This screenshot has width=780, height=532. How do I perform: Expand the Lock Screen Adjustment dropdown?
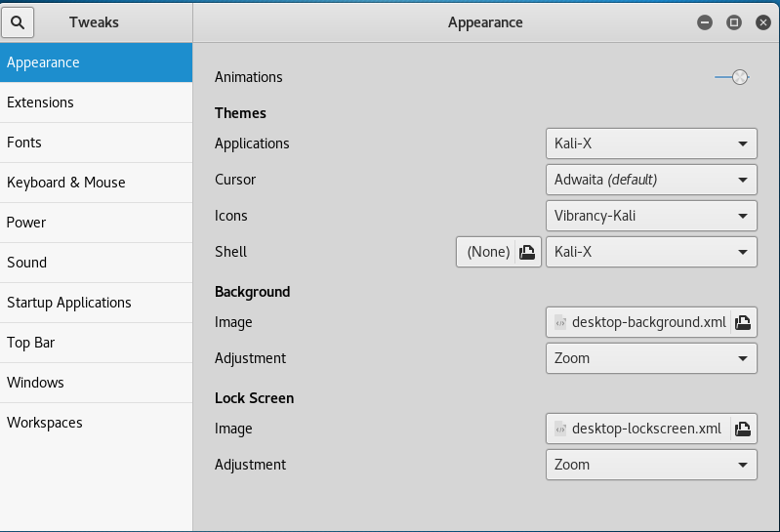pyautogui.click(x=651, y=465)
